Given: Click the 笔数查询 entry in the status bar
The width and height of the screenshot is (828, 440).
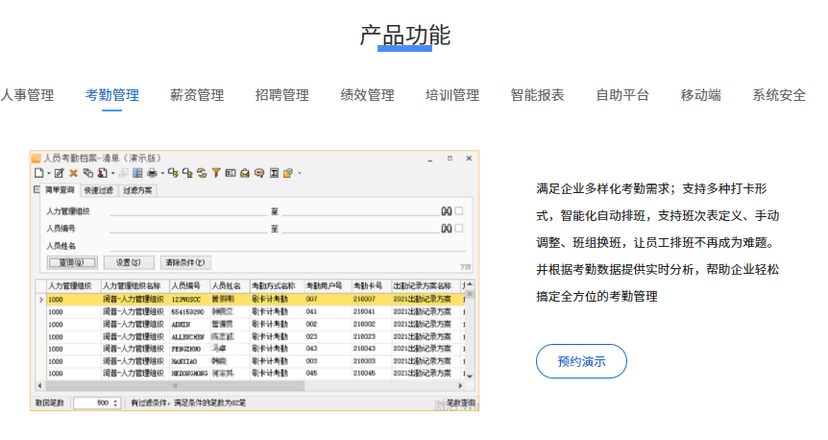Looking at the screenshot, I should coord(460,403).
